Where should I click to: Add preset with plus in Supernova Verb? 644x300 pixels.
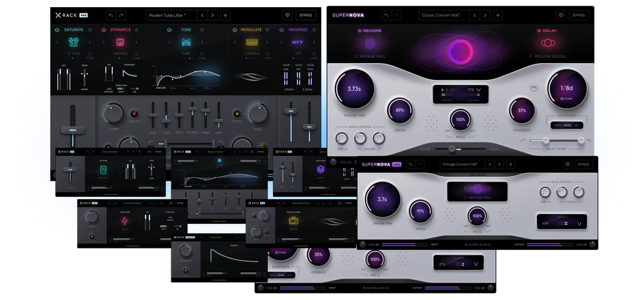click(x=511, y=164)
